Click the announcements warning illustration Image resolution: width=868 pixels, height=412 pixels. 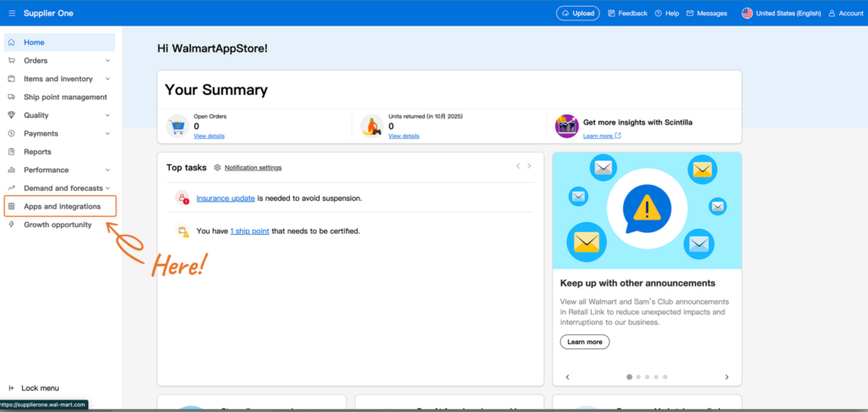pyautogui.click(x=647, y=210)
